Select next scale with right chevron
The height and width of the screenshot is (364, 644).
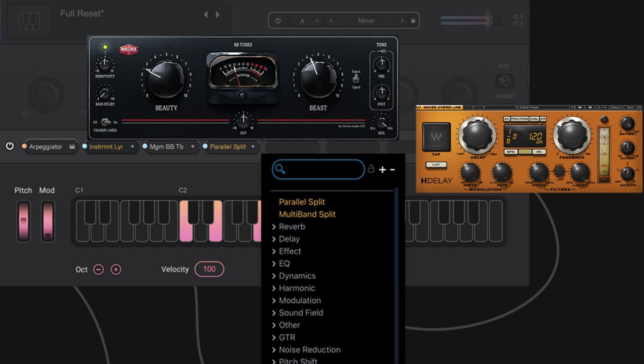pyautogui.click(x=402, y=21)
